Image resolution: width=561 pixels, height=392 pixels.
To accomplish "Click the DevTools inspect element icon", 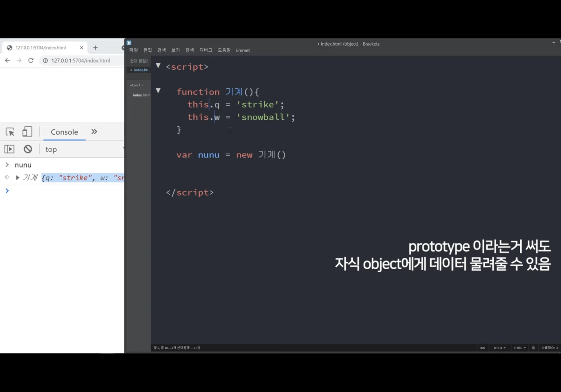I will [x=10, y=132].
